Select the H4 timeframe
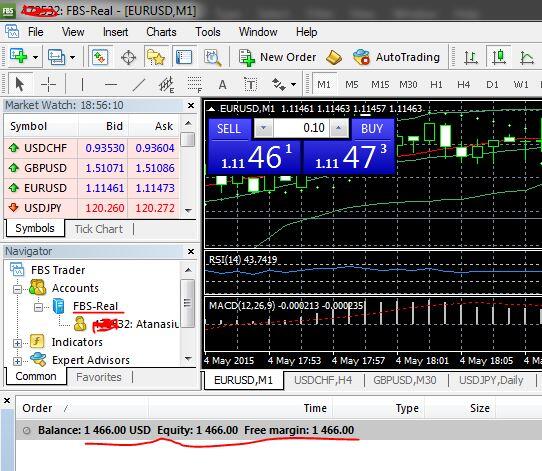This screenshot has width=542, height=471. point(464,85)
